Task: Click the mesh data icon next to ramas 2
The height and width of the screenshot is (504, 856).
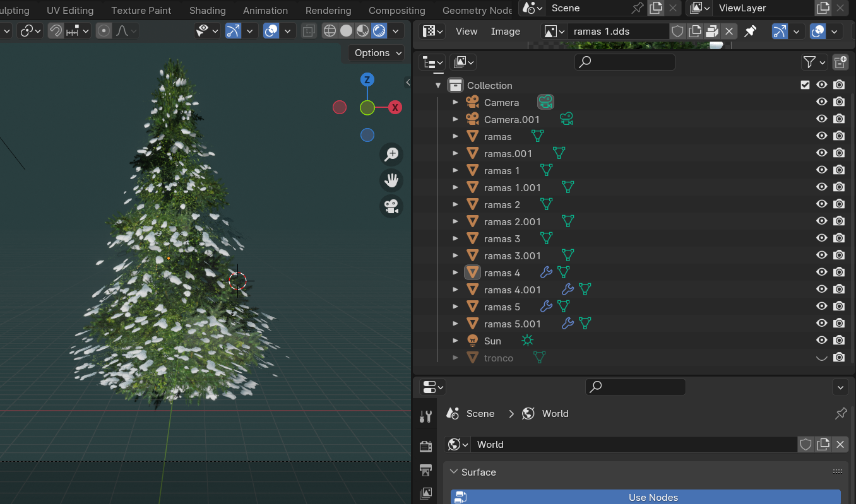Action: pos(546,204)
